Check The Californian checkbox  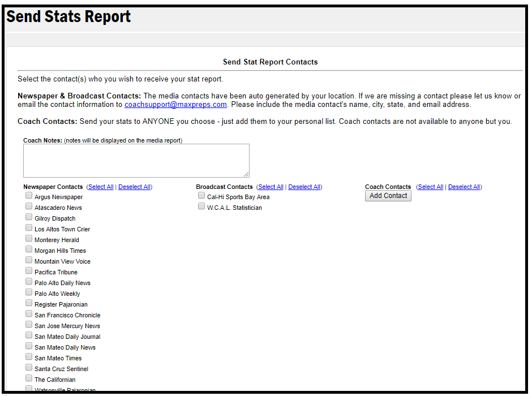pos(29,378)
